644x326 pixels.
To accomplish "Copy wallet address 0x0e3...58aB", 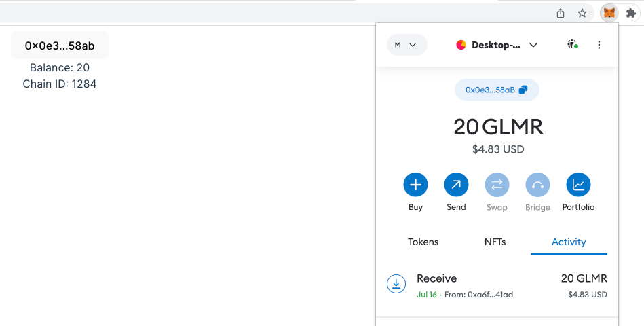I will pos(497,90).
